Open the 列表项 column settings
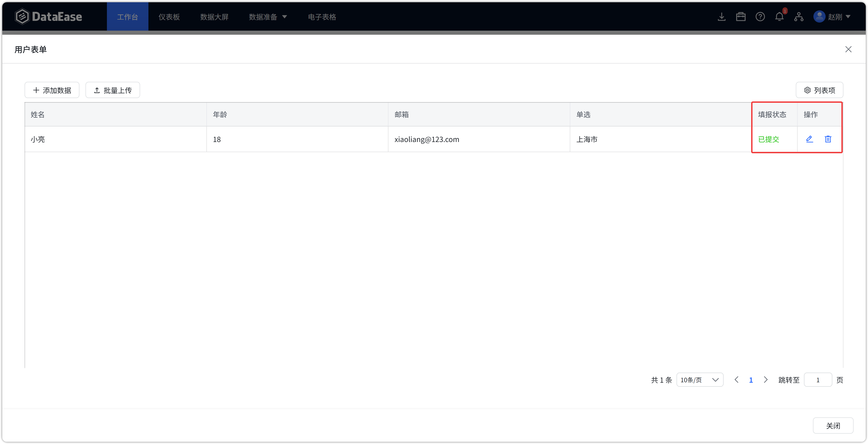 820,90
